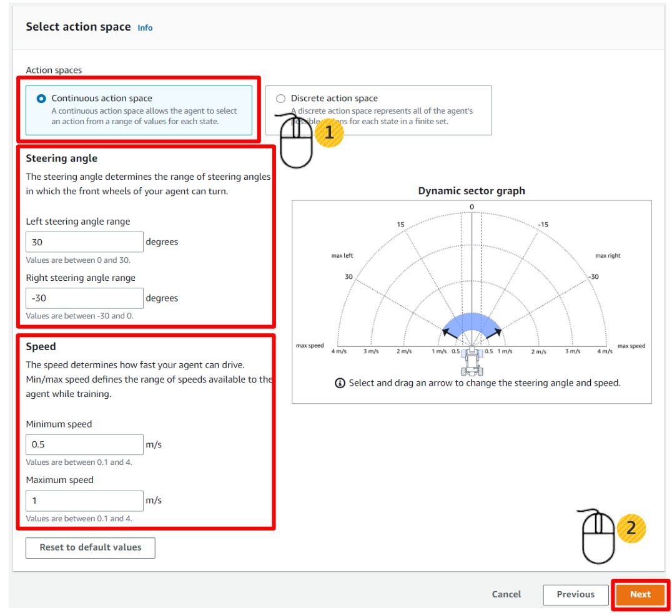Click the Minimum speed input field
The width and height of the screenshot is (672, 616).
84,444
